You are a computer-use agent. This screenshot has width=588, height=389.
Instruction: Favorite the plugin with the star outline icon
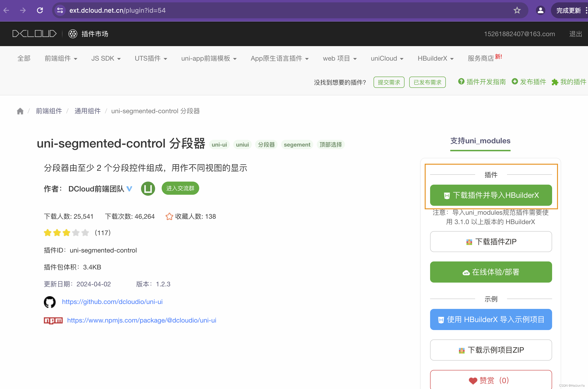click(169, 216)
